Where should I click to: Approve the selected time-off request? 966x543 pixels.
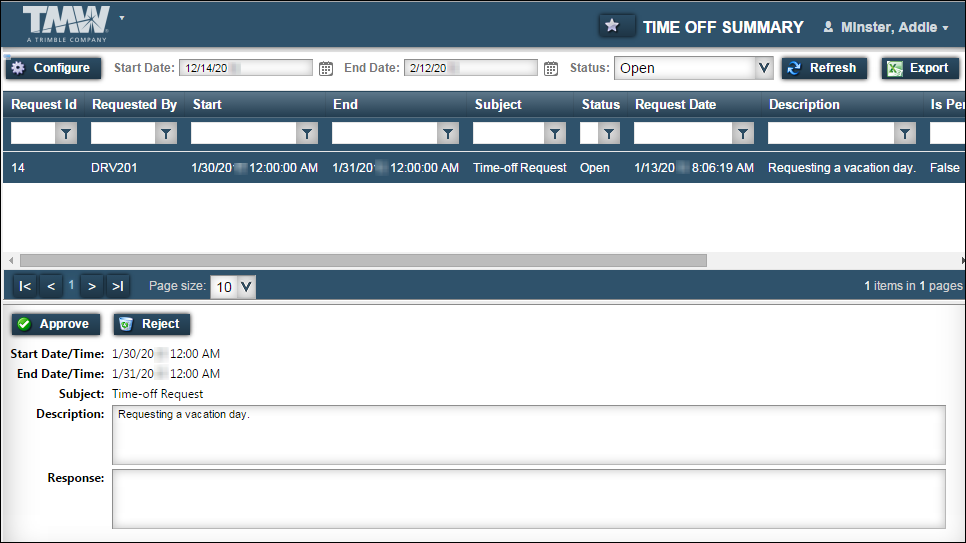tap(55, 324)
